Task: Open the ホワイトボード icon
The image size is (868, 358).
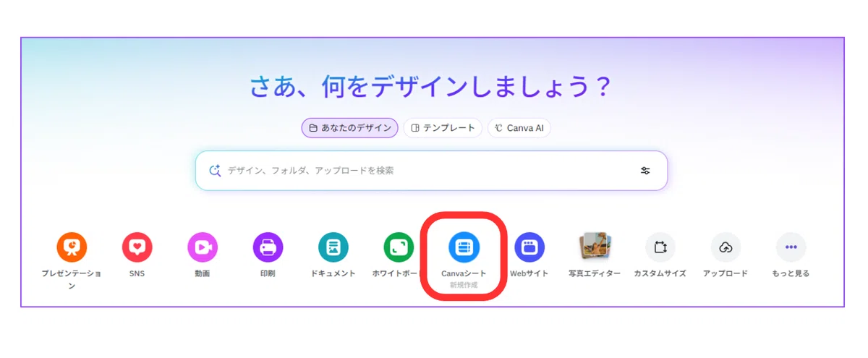Action: 399,247
